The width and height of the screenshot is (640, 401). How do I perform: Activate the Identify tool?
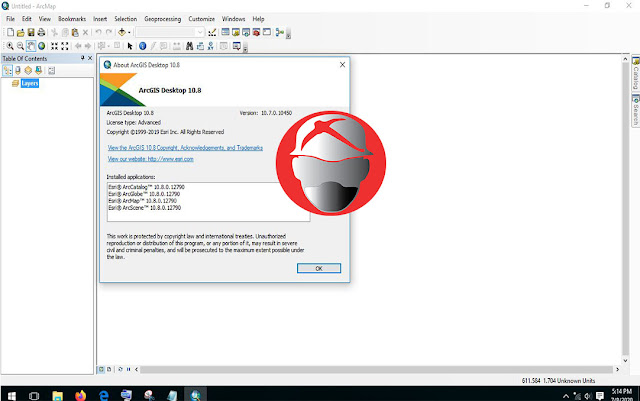pos(142,46)
